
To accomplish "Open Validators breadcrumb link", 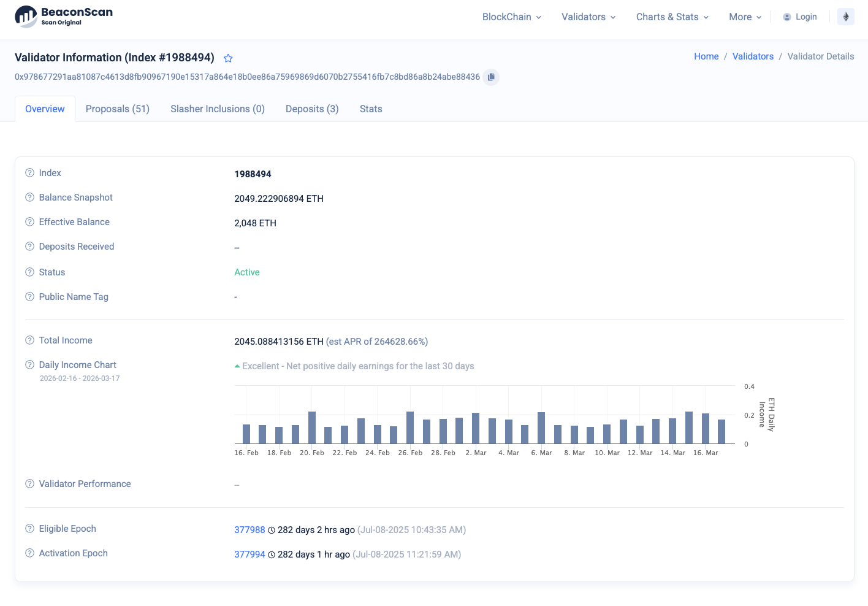I will (753, 56).
